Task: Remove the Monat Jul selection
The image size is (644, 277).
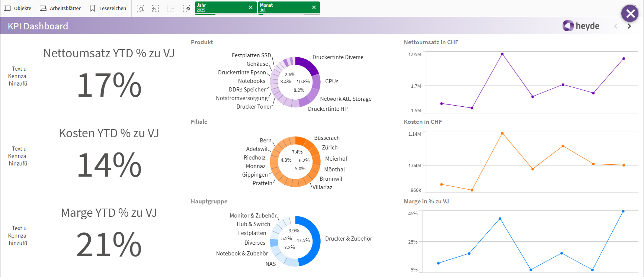Action: (x=314, y=7)
